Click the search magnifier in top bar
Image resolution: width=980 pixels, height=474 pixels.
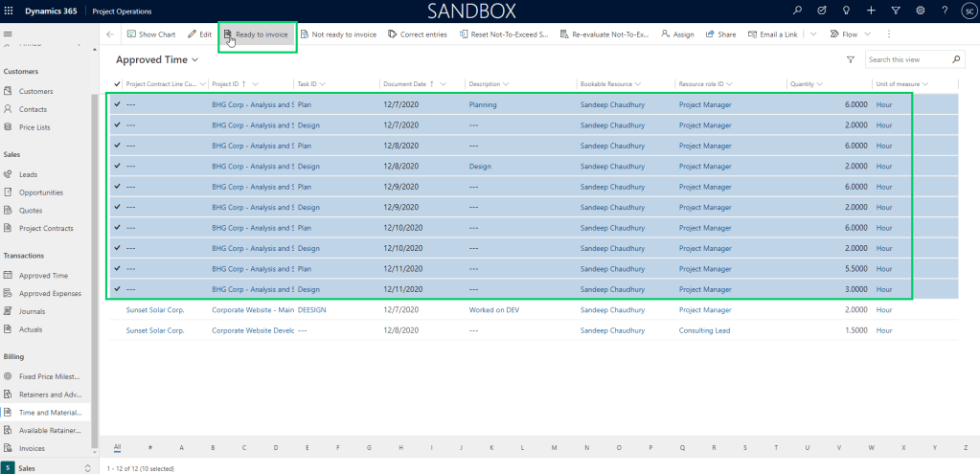click(x=797, y=11)
